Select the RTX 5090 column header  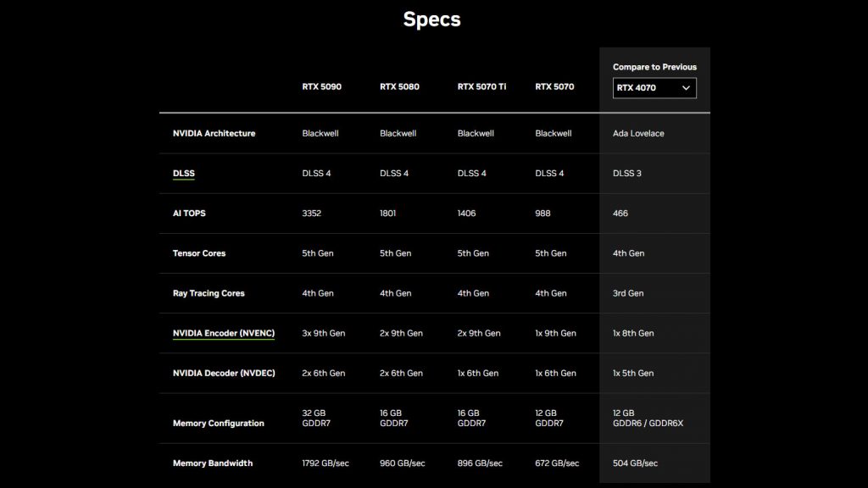point(321,87)
